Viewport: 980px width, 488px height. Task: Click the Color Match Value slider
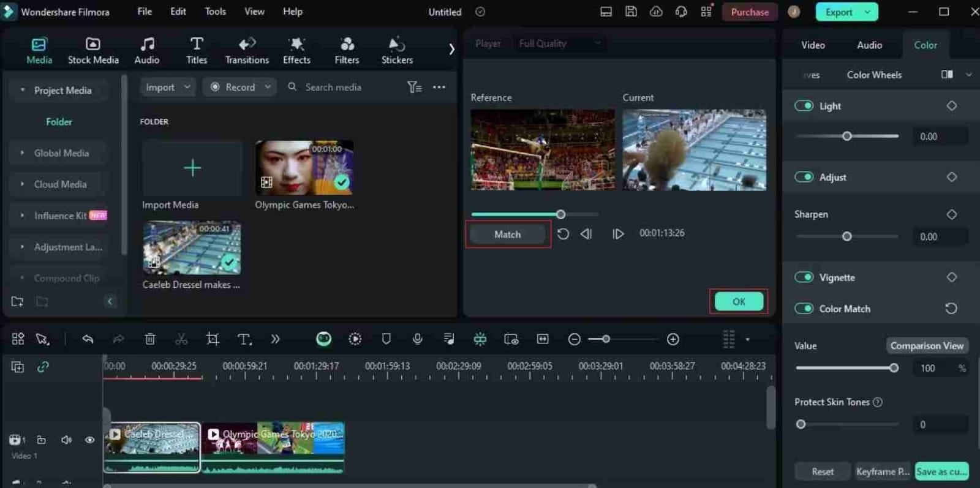845,368
